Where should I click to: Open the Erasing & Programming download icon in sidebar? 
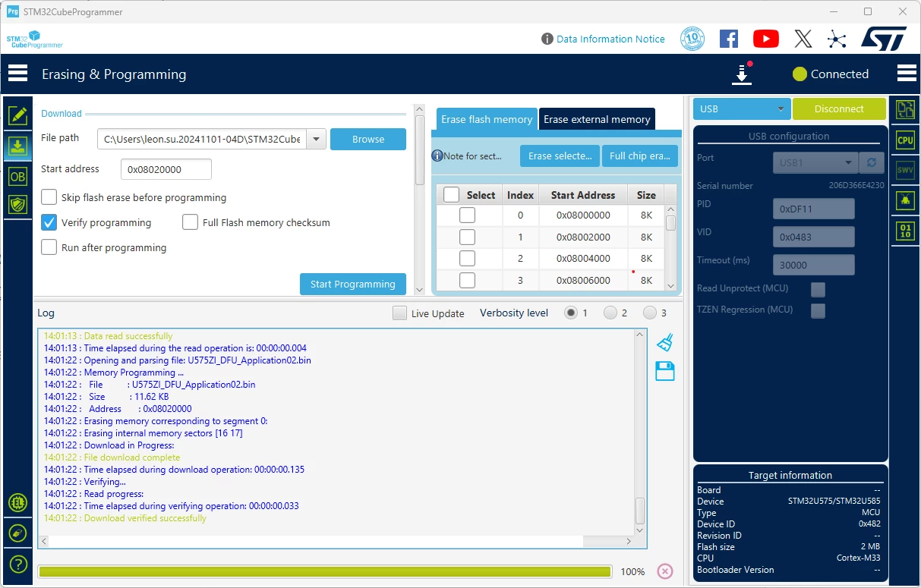pyautogui.click(x=17, y=146)
